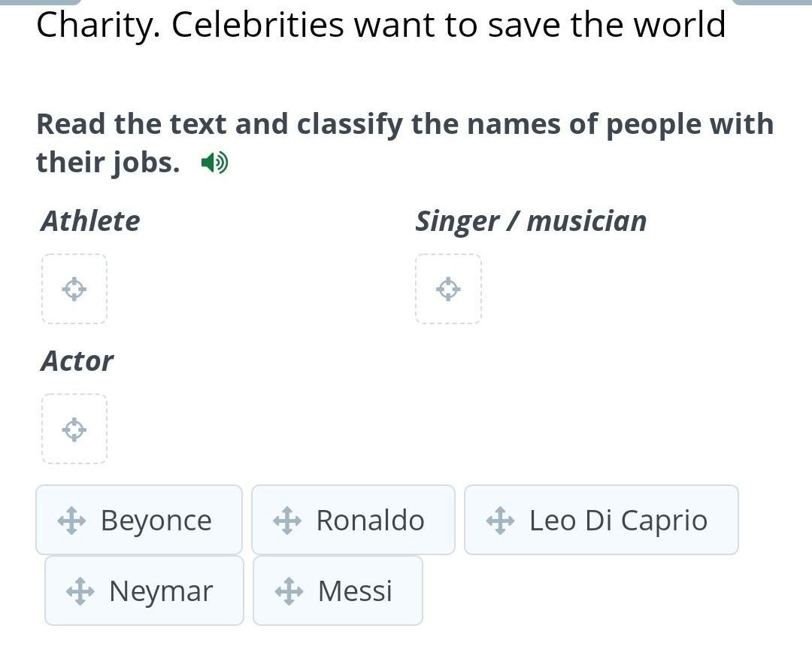Screen dimensions: 812x671
Task: Click the move handle icon beside Messi
Action: click(288, 591)
